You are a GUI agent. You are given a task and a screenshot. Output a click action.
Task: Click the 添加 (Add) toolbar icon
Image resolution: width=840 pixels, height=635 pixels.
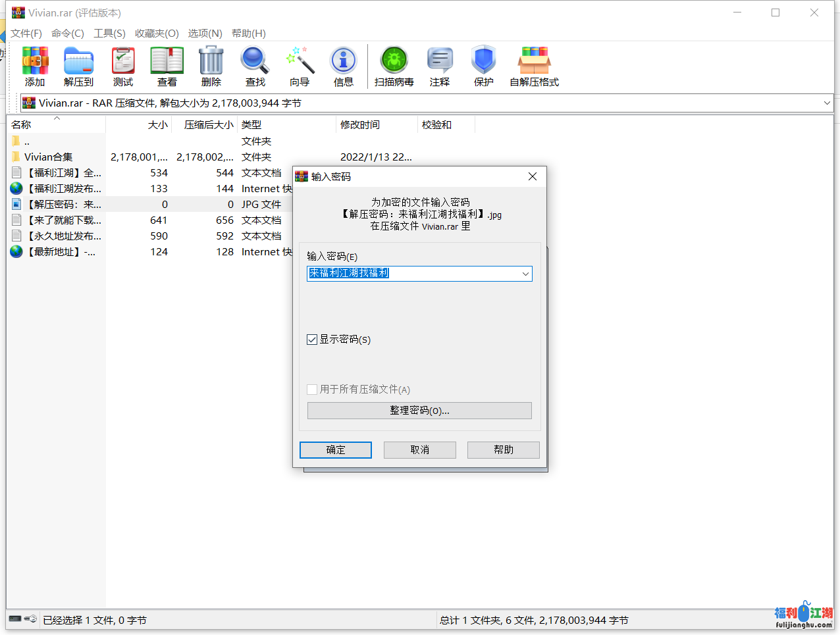coord(35,61)
